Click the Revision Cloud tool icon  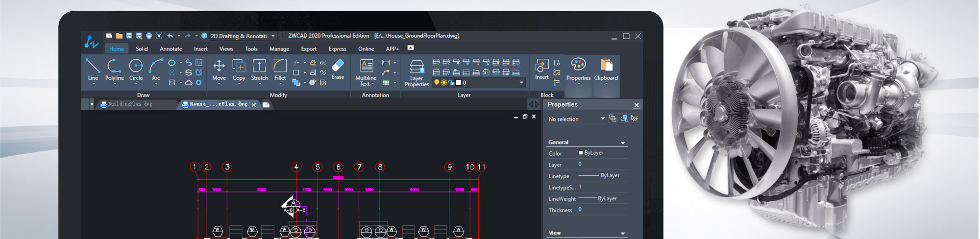[x=188, y=82]
